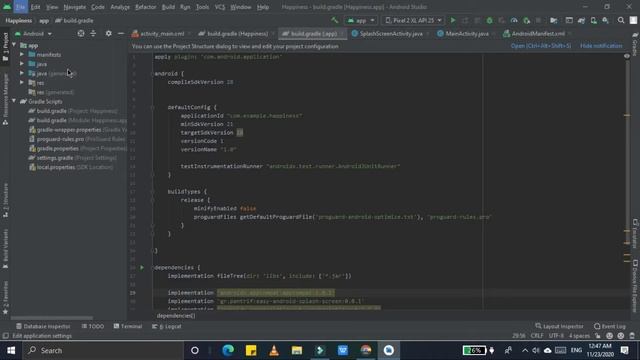Click the Sync Project with Gradle elephant icon

pyautogui.click(x=581, y=20)
